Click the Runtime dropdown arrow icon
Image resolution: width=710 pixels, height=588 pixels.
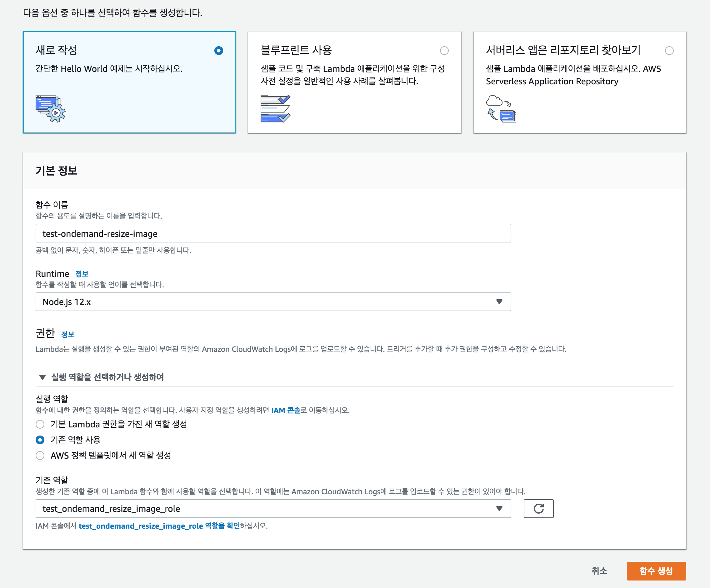point(499,302)
